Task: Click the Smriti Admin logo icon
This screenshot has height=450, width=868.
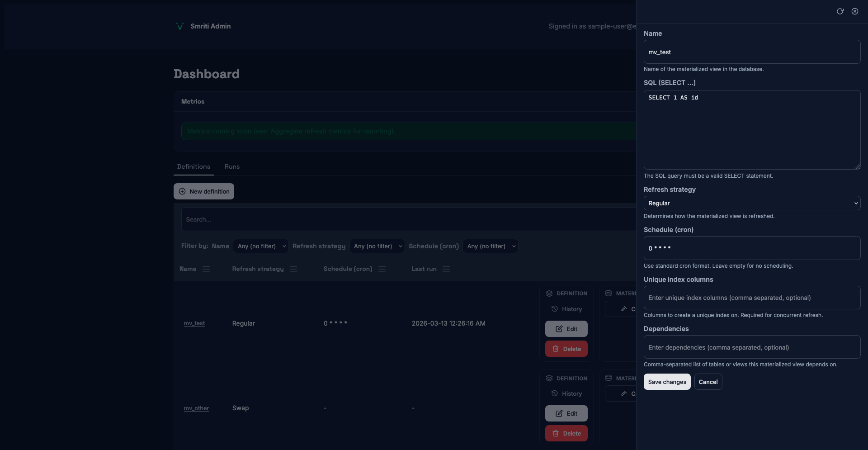Action: click(x=179, y=26)
